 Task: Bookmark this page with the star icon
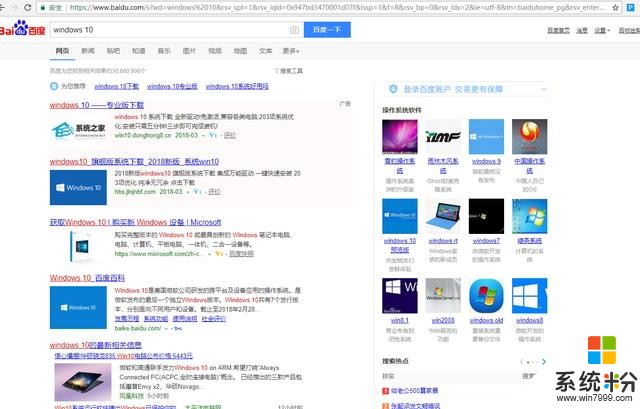[x=616, y=7]
